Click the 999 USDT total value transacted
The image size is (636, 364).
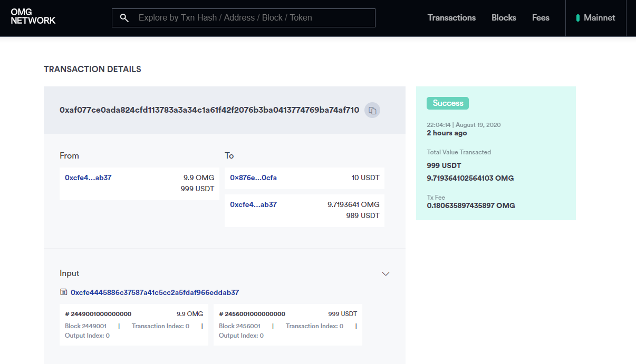click(x=444, y=165)
